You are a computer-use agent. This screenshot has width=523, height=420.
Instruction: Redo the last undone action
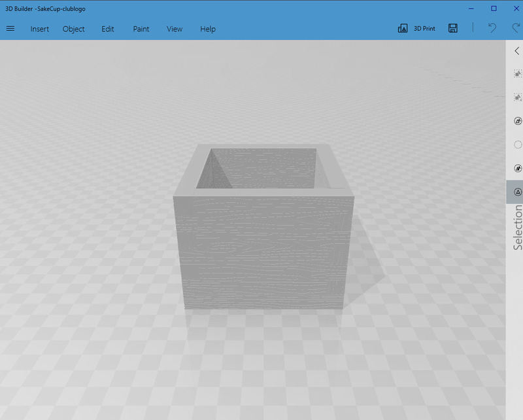click(516, 28)
